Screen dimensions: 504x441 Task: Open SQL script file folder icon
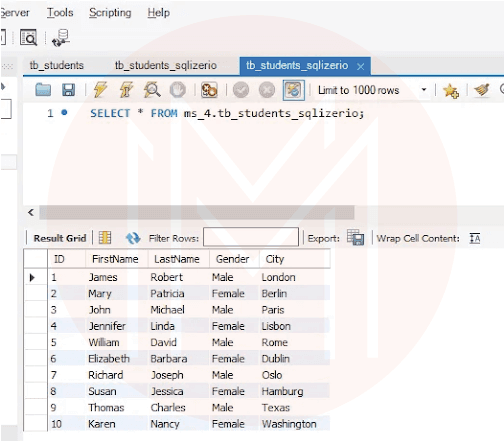pyautogui.click(x=43, y=90)
